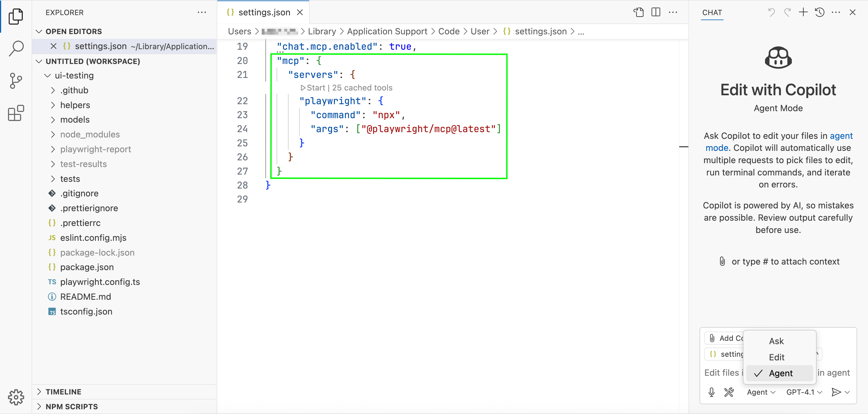Image resolution: width=868 pixels, height=414 pixels.
Task: Select settings.json in Open Editors
Action: (x=124, y=46)
